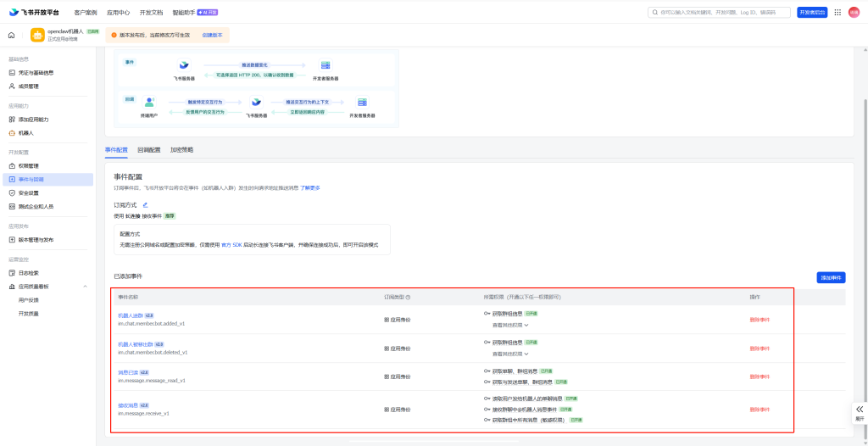Open the apps grid launcher icon

point(837,12)
